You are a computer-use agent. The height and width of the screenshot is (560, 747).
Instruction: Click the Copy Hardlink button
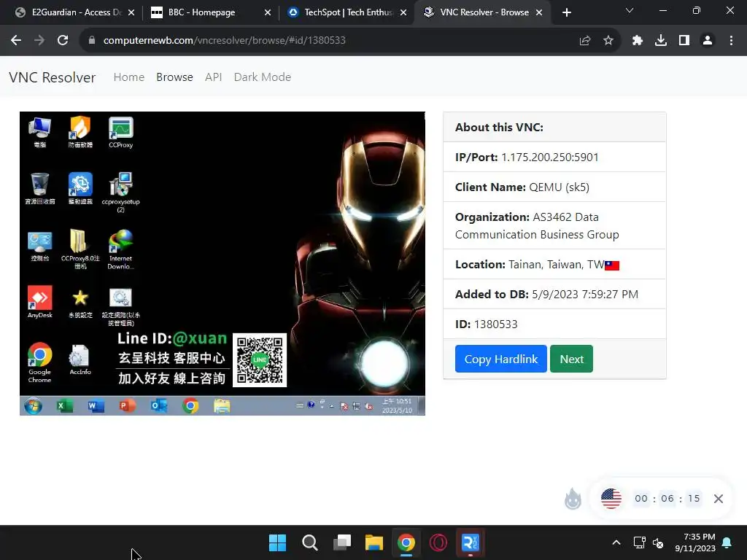[x=500, y=359]
